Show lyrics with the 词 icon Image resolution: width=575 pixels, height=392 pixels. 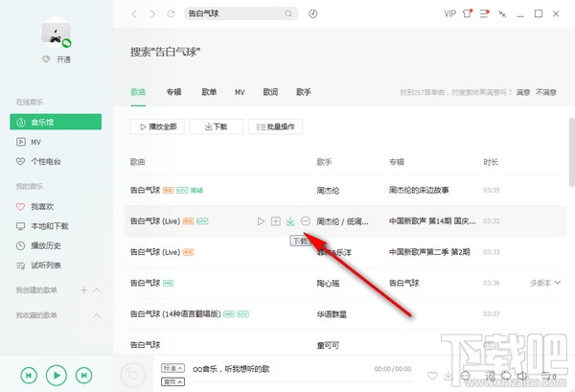490,376
